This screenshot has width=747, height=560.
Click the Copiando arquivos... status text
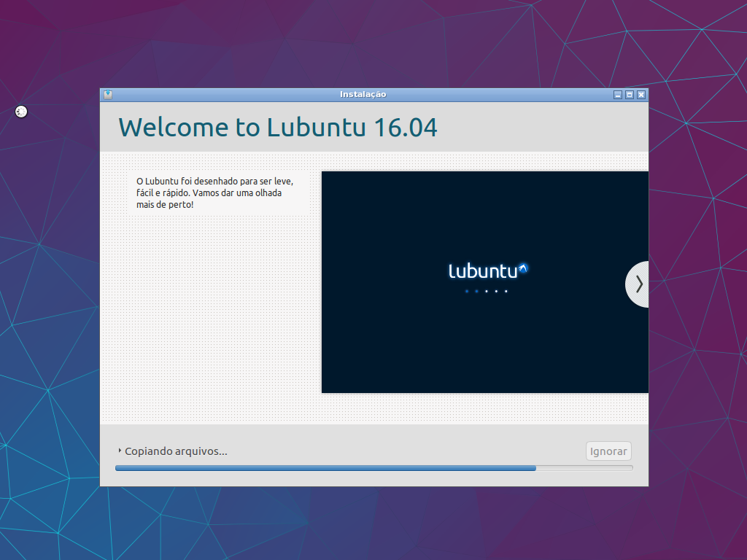point(176,451)
